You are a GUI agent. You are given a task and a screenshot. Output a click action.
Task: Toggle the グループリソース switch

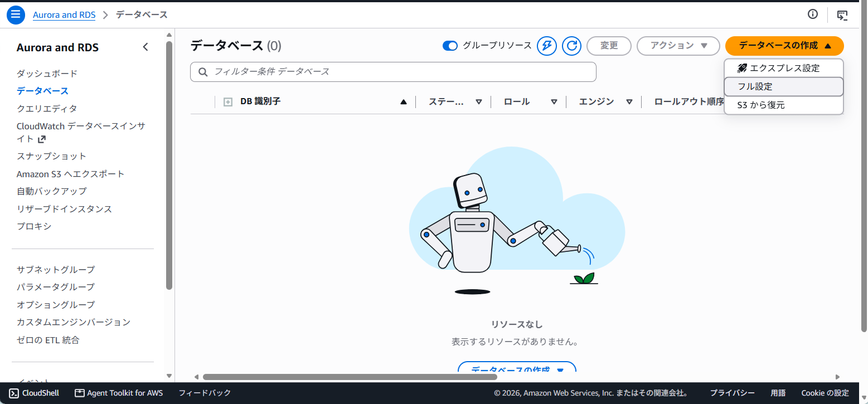coord(450,46)
